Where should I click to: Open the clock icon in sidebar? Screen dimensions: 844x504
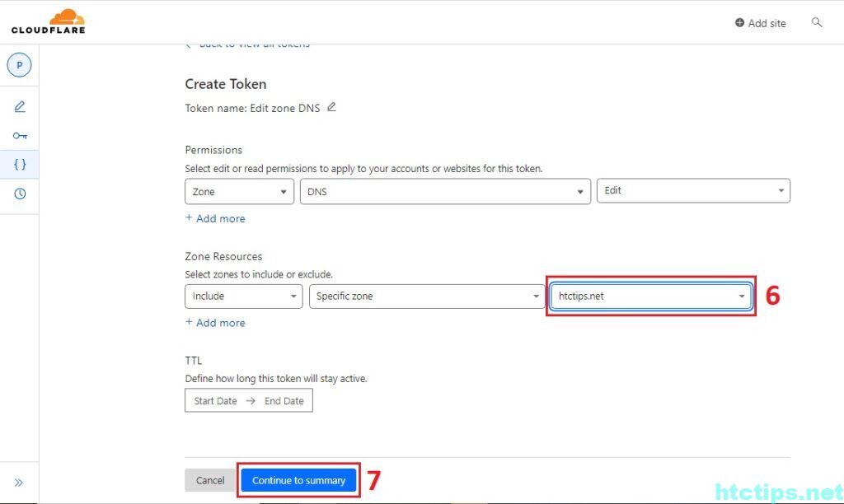point(20,194)
